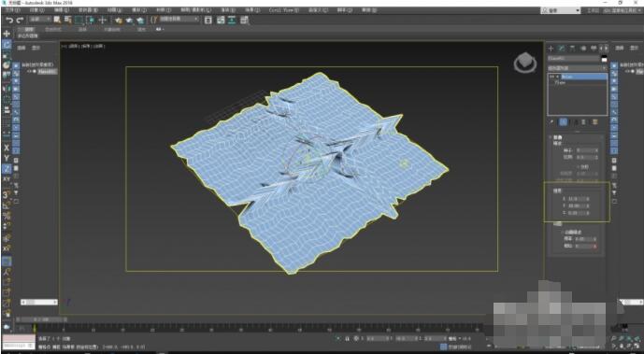Screen dimensions: 644x354
Task: Restrict transforms to the XY plane
Action: [x=7, y=179]
